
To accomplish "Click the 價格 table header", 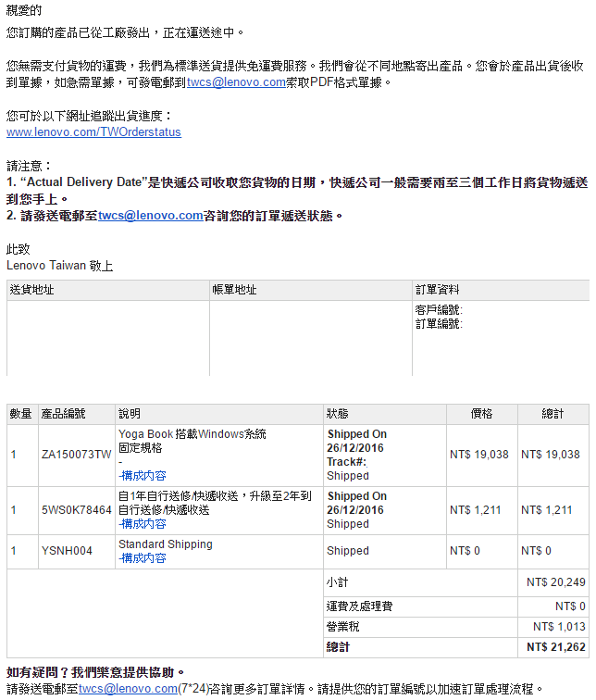I will pos(482,414).
